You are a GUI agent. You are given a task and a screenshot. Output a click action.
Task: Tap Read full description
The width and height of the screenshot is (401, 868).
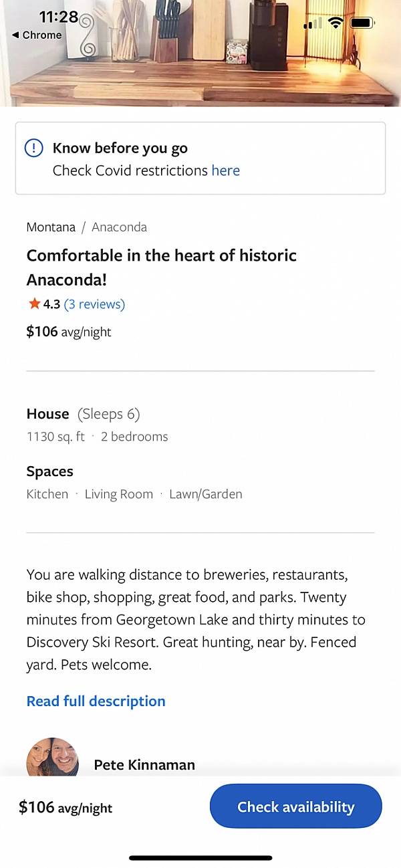tap(96, 701)
